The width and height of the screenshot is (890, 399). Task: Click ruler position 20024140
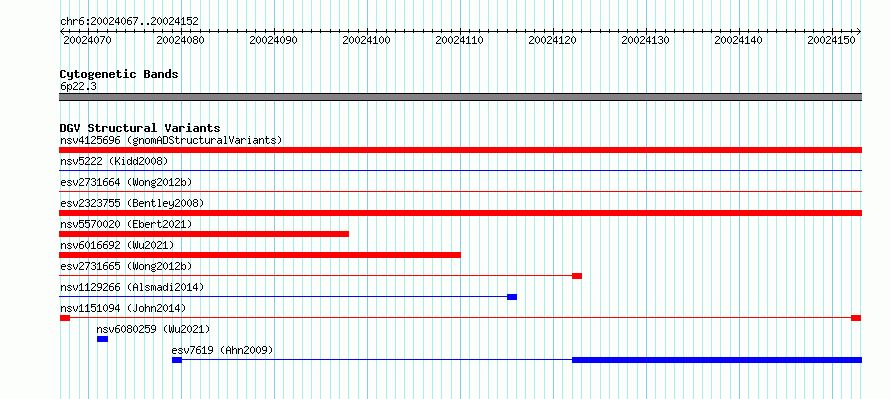point(739,40)
